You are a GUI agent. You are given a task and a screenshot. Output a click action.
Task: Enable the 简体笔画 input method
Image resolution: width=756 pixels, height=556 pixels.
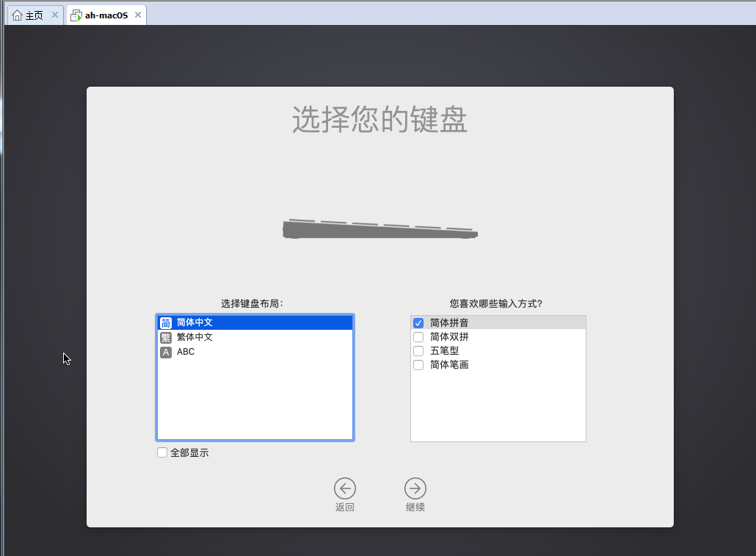(x=418, y=365)
